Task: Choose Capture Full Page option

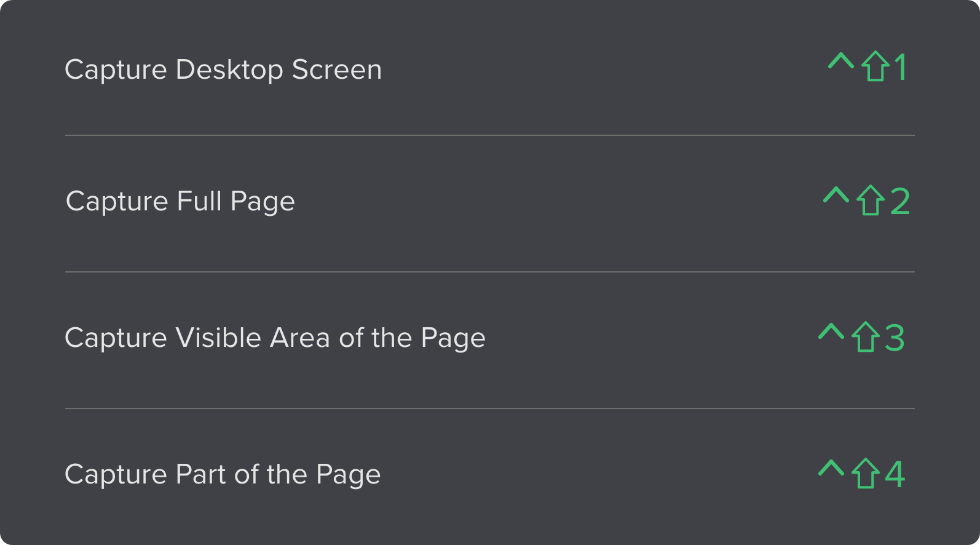Action: [x=489, y=204]
